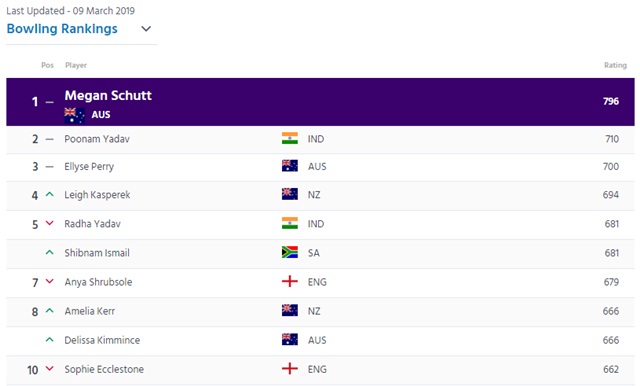Click the red down arrow next to Radha Yadav
This screenshot has height=386, width=640.
coord(49,223)
